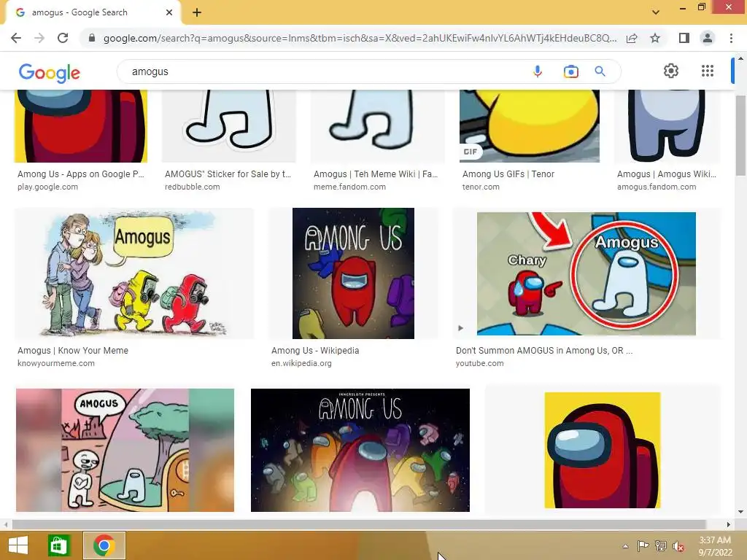Open the Teh Meme Wiki amogus thumbnail
The height and width of the screenshot is (560, 747).
377,126
